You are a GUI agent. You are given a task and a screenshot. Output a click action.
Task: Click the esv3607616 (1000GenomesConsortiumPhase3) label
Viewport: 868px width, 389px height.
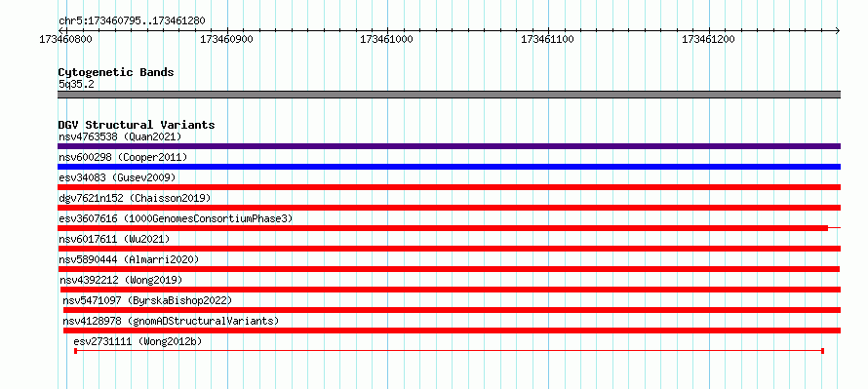(176, 218)
